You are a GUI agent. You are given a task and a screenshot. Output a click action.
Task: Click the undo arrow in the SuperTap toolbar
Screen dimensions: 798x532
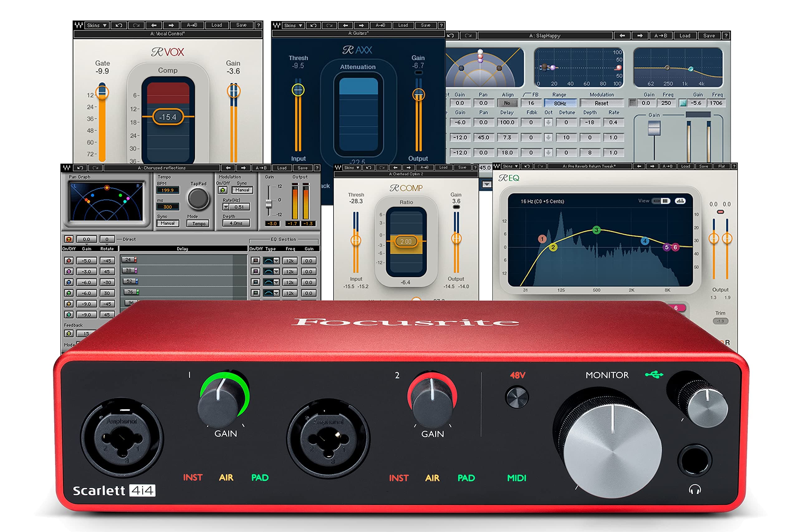click(80, 168)
